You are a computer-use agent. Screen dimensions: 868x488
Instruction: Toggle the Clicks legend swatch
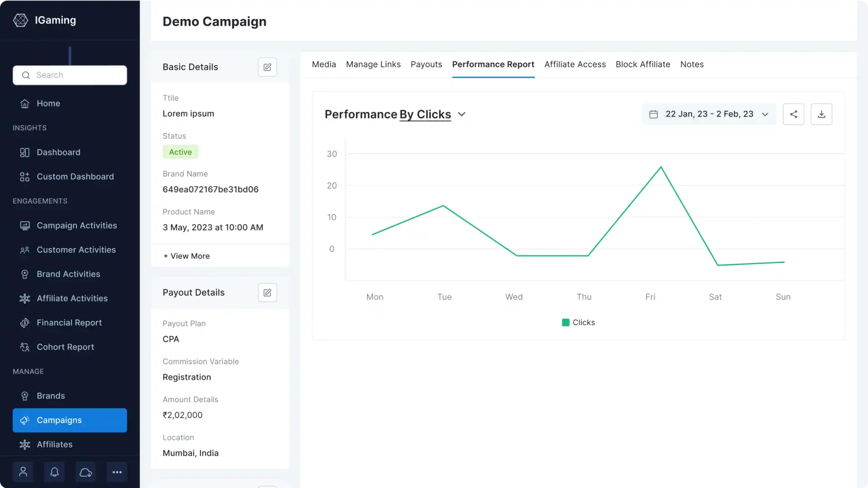[x=565, y=323]
